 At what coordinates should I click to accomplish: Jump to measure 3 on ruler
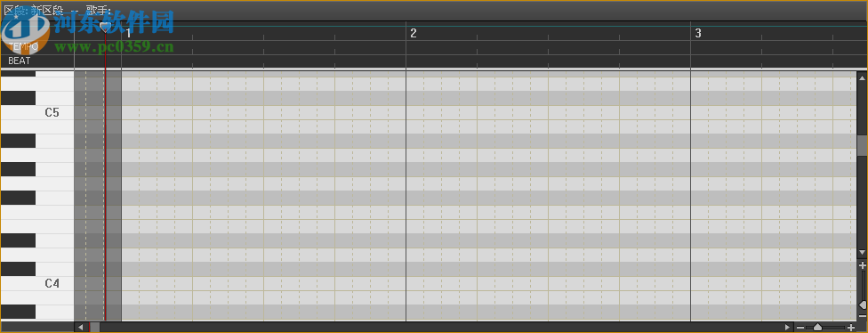pos(698,33)
